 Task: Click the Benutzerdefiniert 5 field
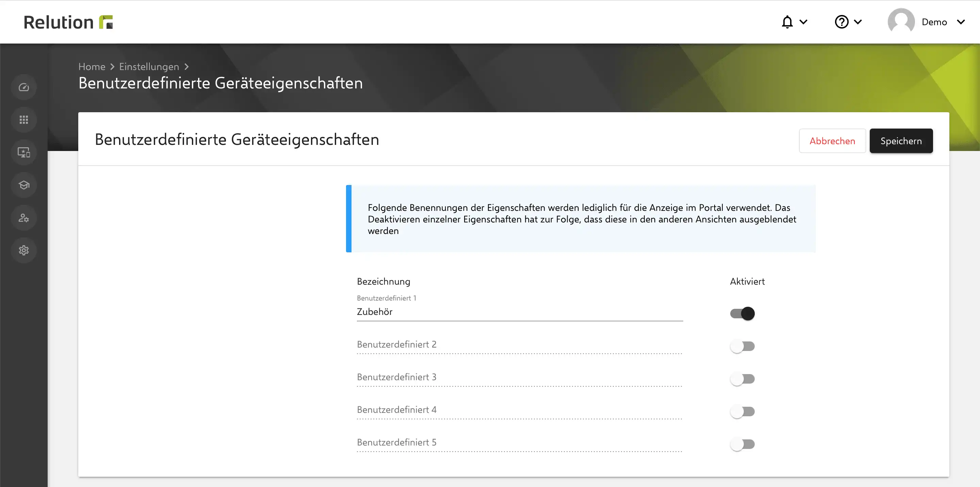coord(519,443)
